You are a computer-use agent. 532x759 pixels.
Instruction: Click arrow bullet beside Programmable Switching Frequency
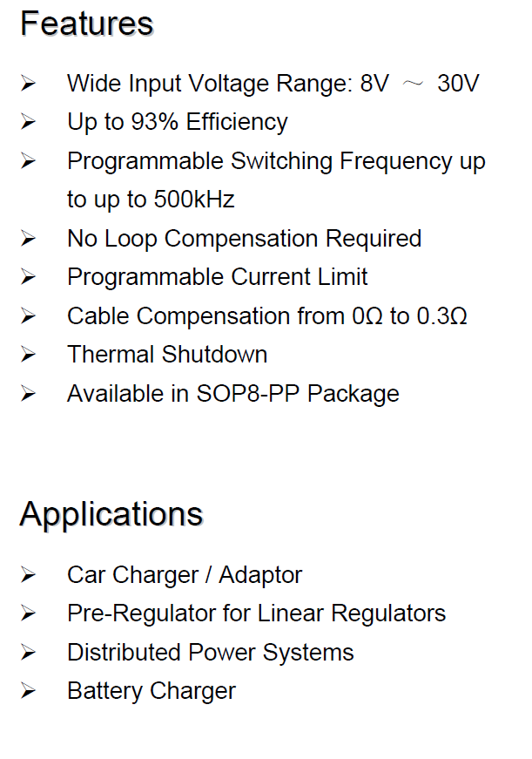28,160
